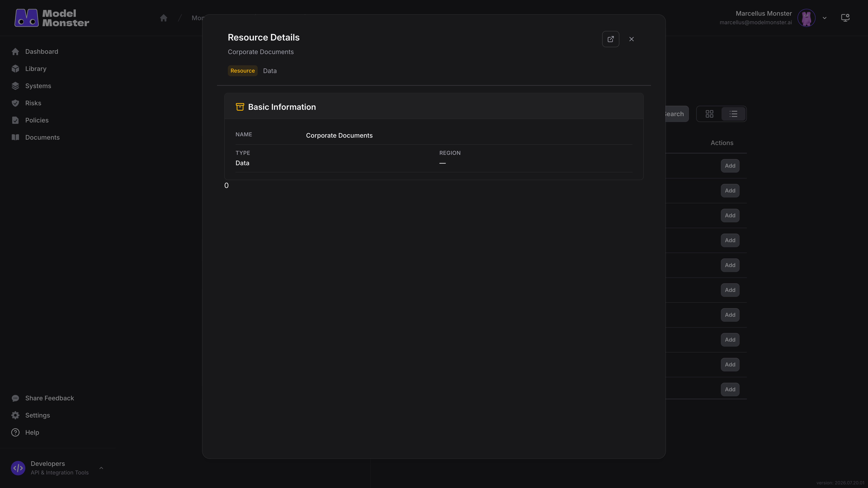Switch to grid view
868x488 pixels.
pyautogui.click(x=709, y=114)
